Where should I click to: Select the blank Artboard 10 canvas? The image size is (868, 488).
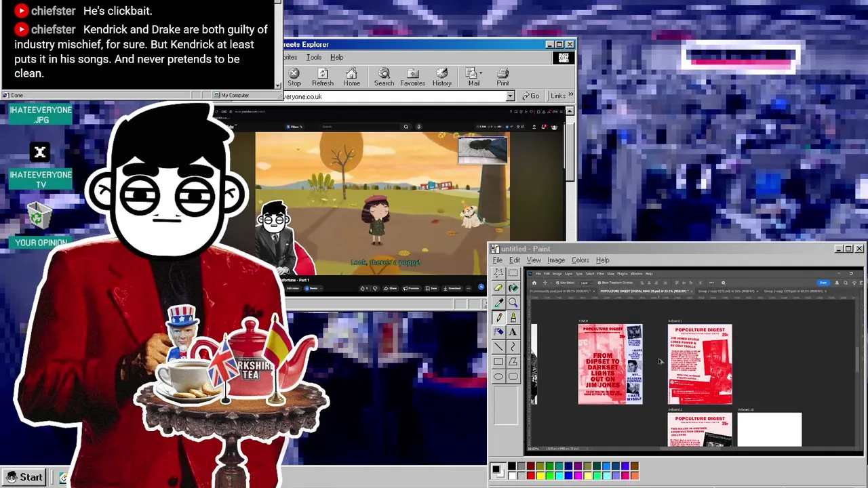pos(770,430)
